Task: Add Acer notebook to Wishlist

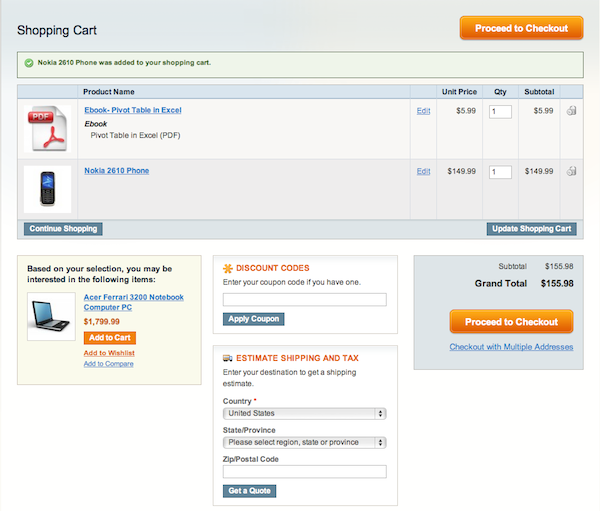Action: (x=109, y=353)
